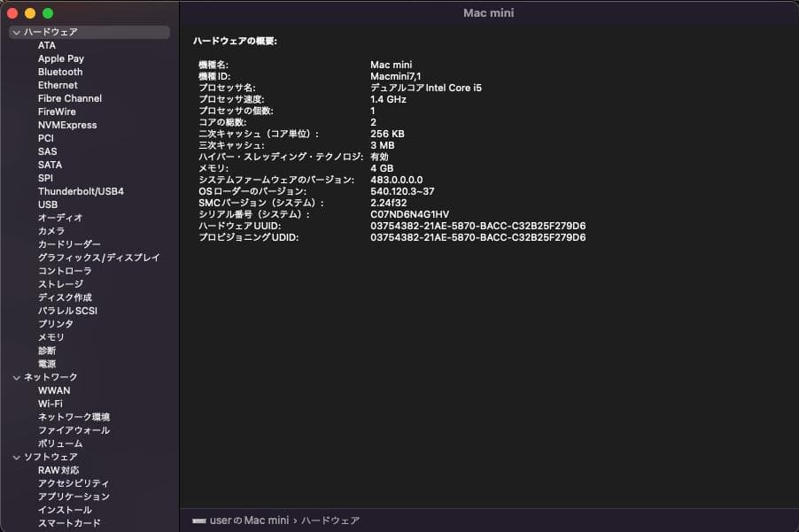Open ファイアウォール entry
The height and width of the screenshot is (532, 799).
click(74, 430)
